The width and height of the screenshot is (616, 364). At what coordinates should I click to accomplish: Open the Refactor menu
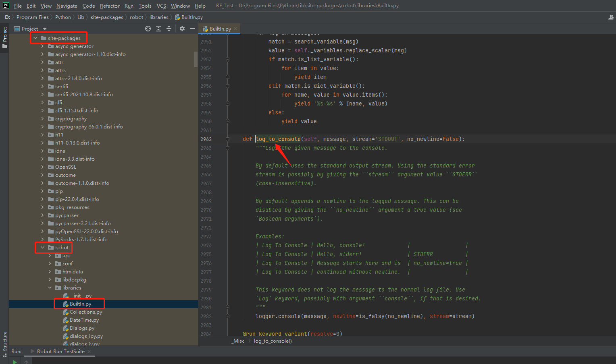(x=110, y=6)
